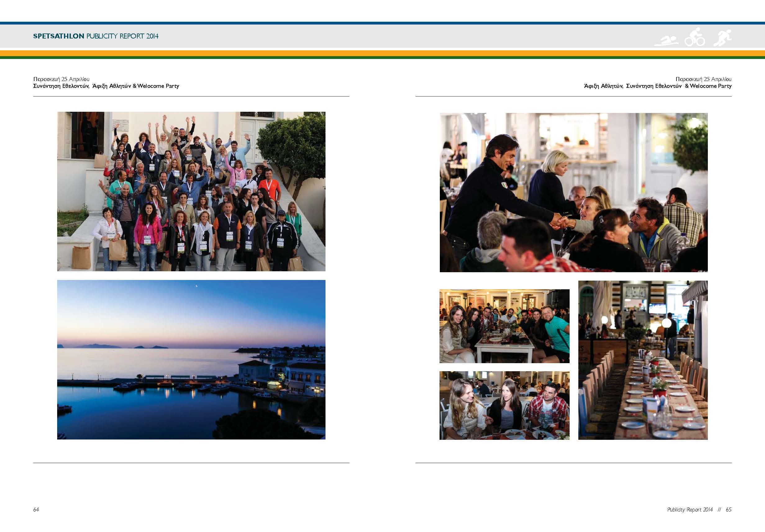Click Publicity Report 2014 // 65 footer text
The height and width of the screenshot is (532, 765).
coord(699,509)
